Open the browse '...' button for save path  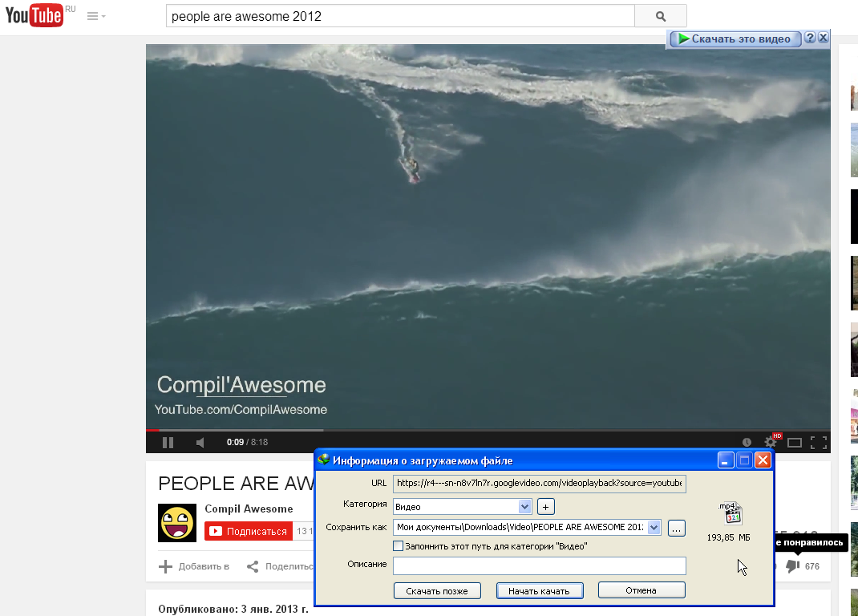(677, 528)
